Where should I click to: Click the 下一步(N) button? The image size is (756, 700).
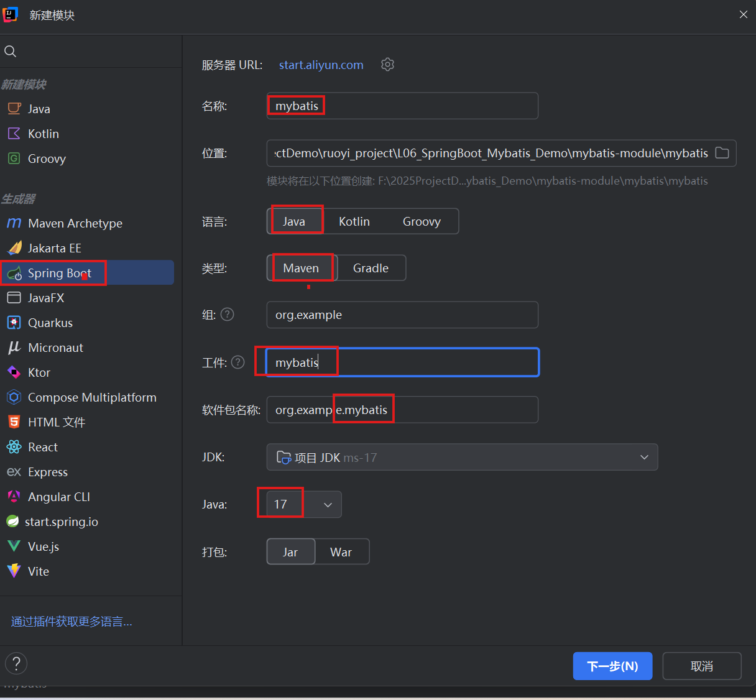pyautogui.click(x=612, y=666)
